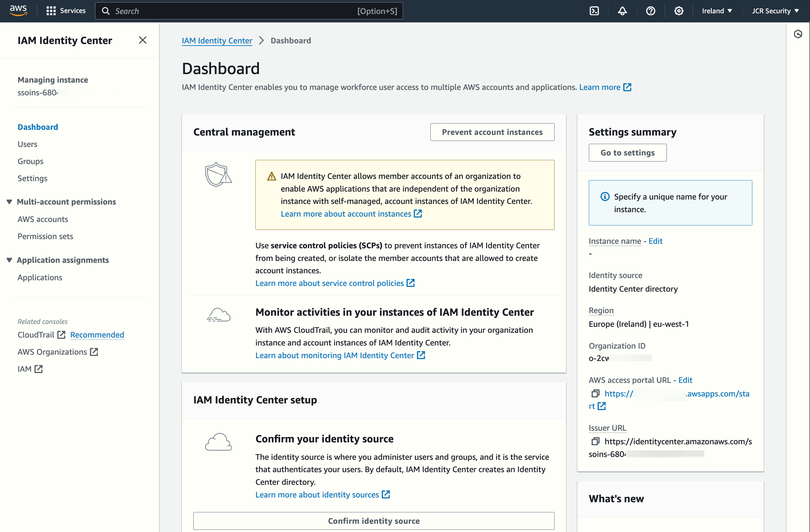Click the Prevent account instances button
This screenshot has width=810, height=532.
click(492, 132)
